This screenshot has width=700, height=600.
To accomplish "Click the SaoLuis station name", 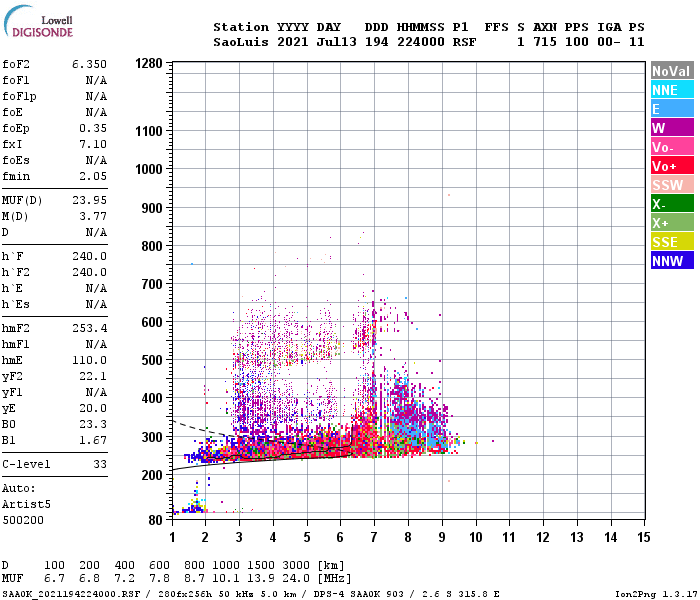I will coord(241,42).
